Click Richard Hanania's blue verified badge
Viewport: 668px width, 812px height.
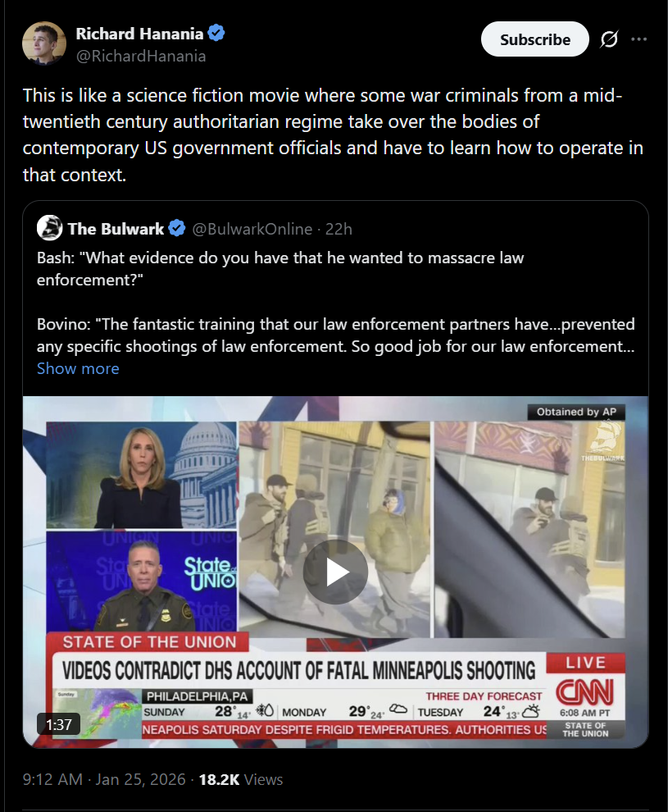pyautogui.click(x=216, y=33)
